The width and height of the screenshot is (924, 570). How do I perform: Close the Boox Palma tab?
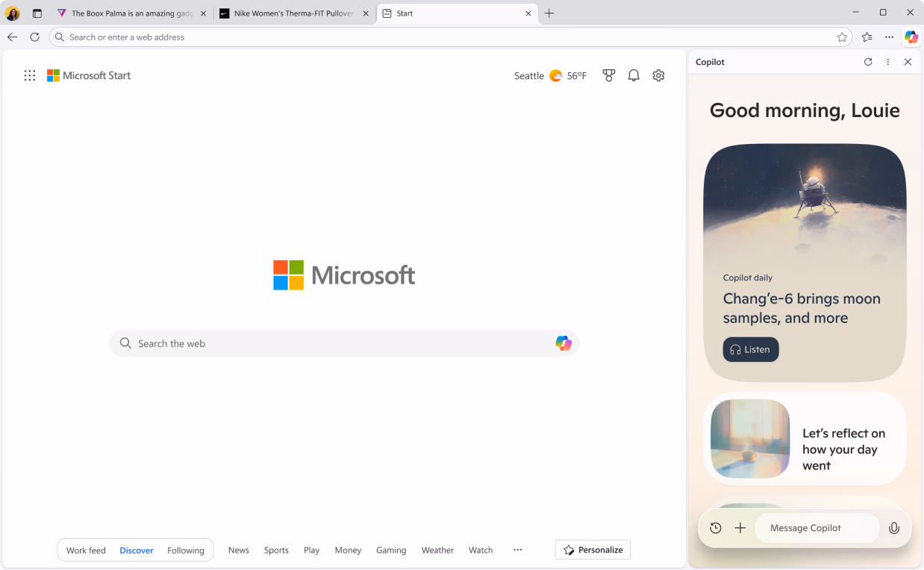[204, 13]
